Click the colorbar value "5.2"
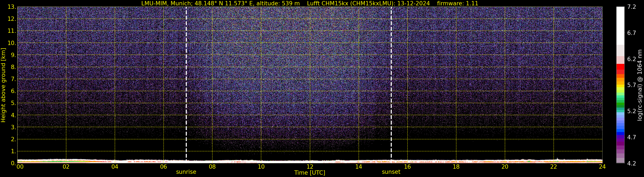The width and height of the screenshot is (644, 177). pyautogui.click(x=632, y=111)
